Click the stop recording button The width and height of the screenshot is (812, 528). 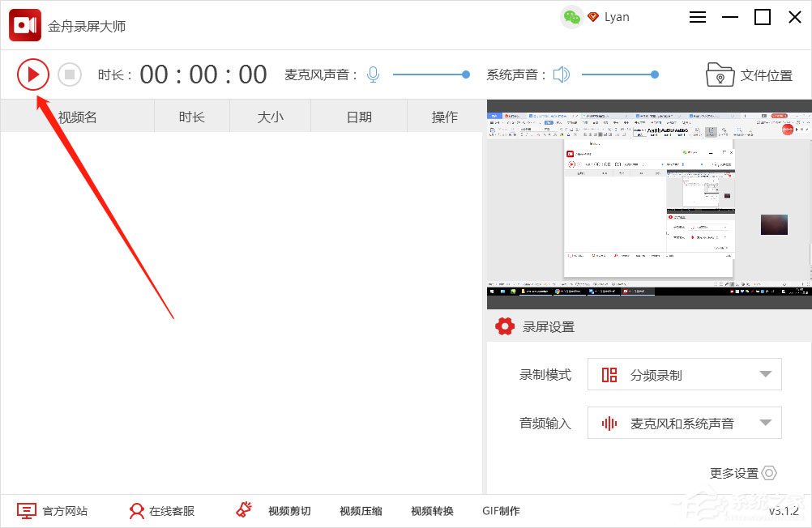[70, 74]
